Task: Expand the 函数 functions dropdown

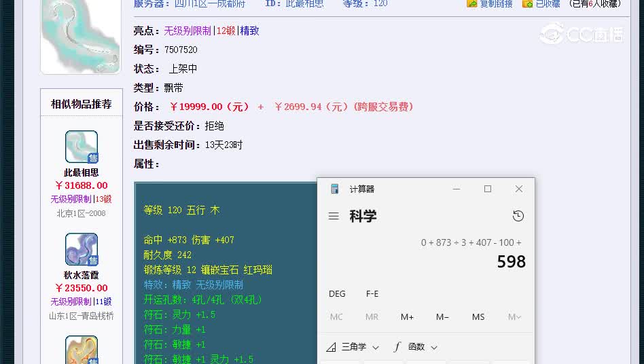Action: click(415, 347)
